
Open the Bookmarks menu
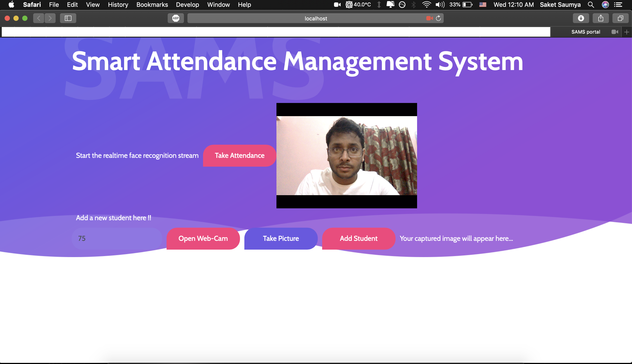152,4
